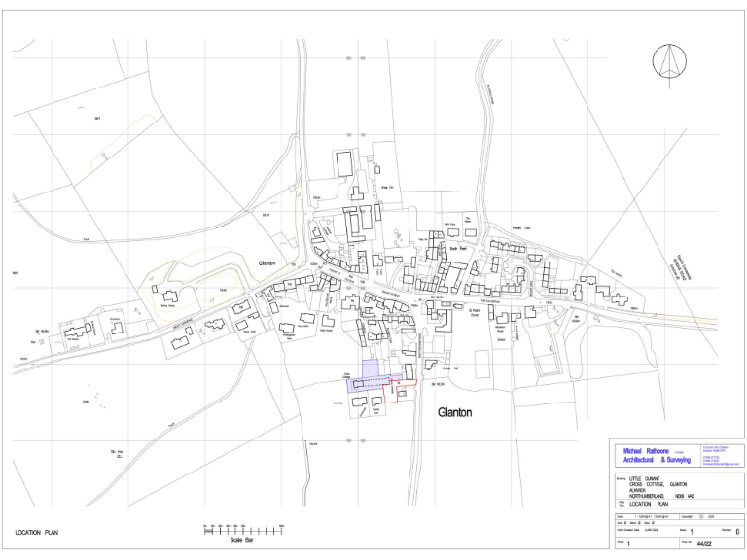Click the 'LOCATION PLAN' title at bottom left
The width and height of the screenshot is (747, 560).
point(37,533)
